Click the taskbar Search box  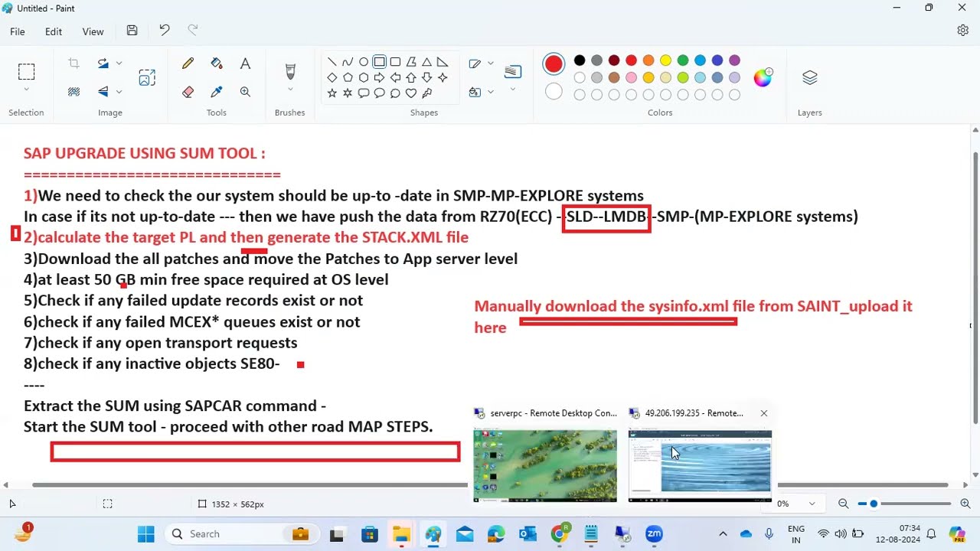[x=243, y=534]
